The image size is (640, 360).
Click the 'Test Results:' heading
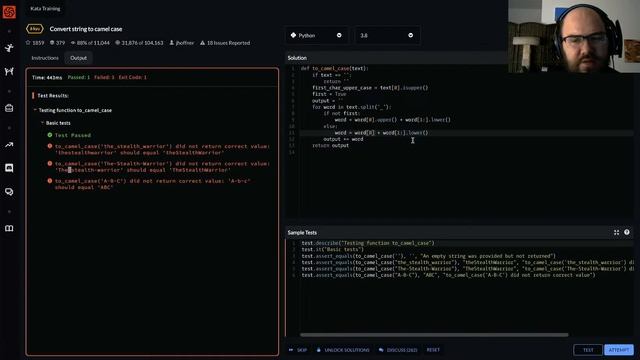53,96
